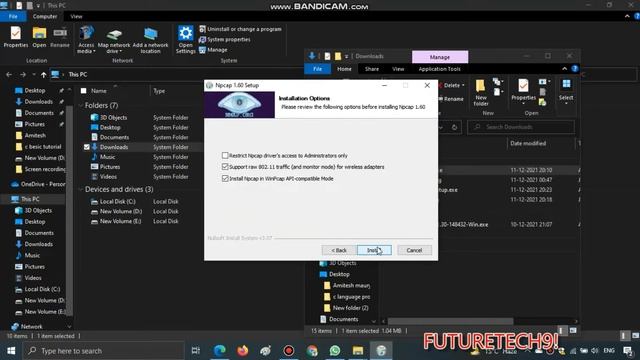640x360 pixels.
Task: Open Chrome from taskbar
Action: click(312, 350)
